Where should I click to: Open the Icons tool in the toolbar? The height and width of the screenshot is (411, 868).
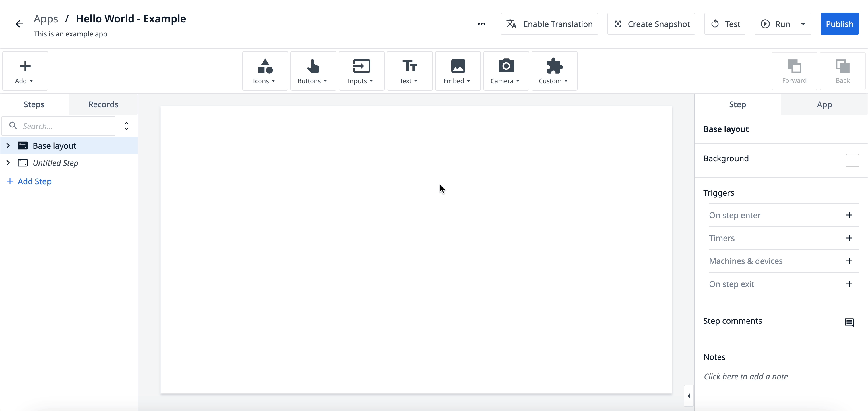tap(265, 71)
